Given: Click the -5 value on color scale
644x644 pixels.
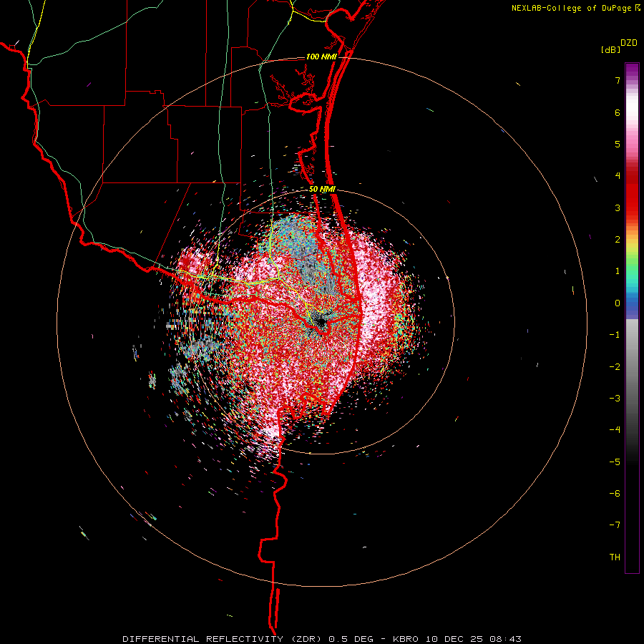Looking at the screenshot, I should [615, 462].
